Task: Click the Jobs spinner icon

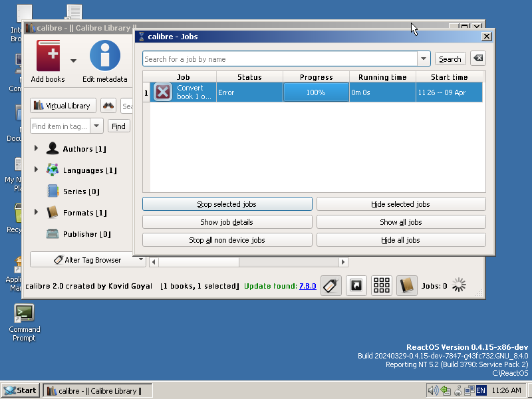Action: coord(459,285)
